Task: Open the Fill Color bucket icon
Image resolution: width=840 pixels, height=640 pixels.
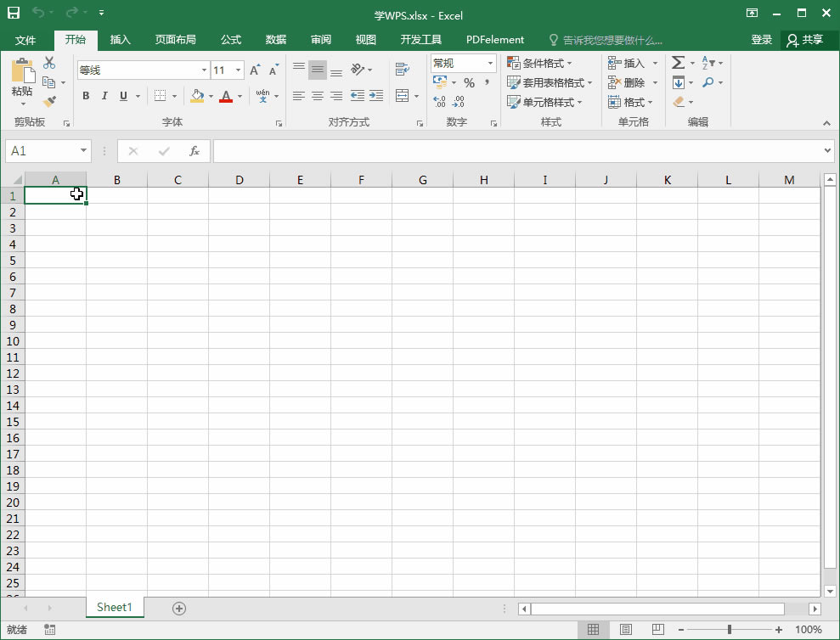Action: 198,96
